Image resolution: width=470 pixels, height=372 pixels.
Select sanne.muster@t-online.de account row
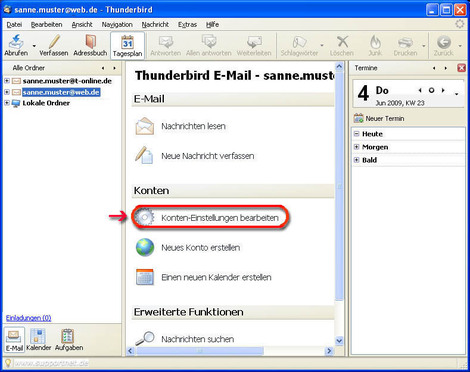pyautogui.click(x=67, y=81)
